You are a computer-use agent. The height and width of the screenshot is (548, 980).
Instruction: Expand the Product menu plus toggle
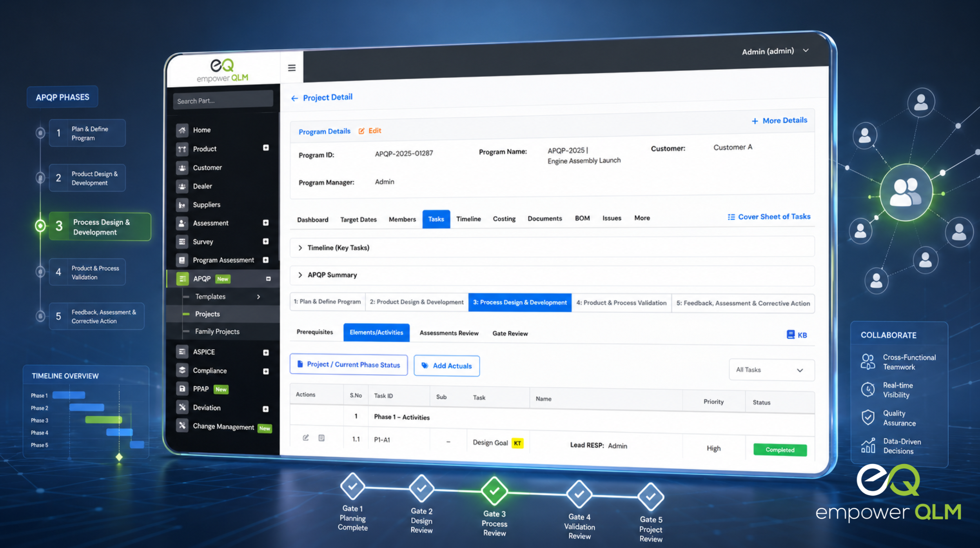[266, 148]
